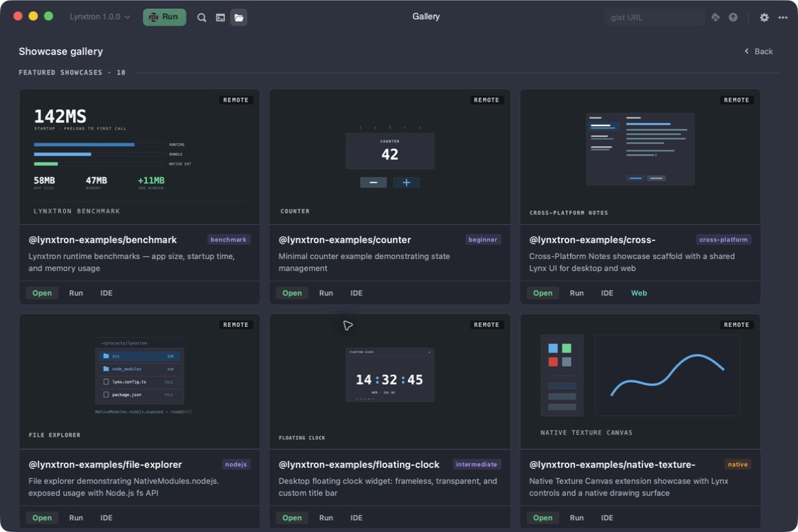Click the intermediate tag badge
798x532 pixels.
pyautogui.click(x=477, y=464)
